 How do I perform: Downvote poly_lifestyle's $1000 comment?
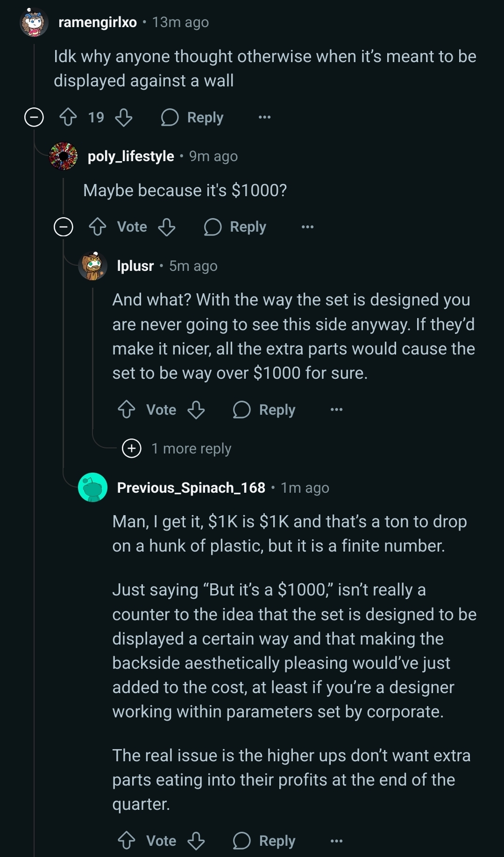pos(167,227)
